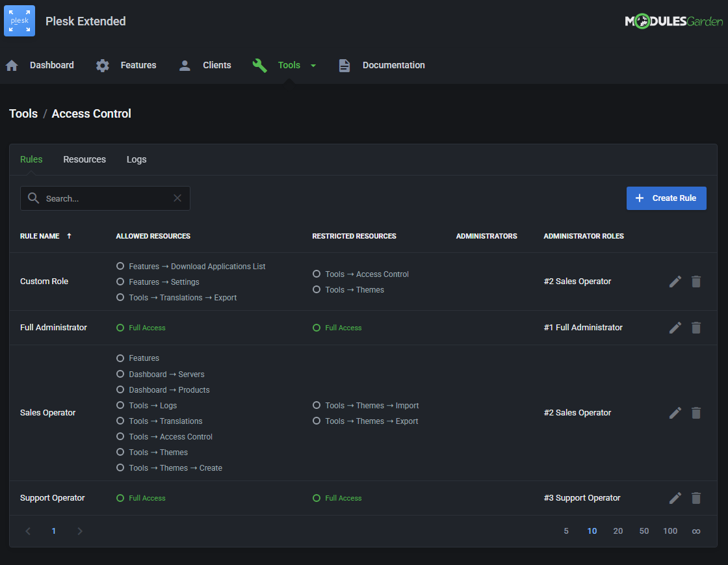The width and height of the screenshot is (728, 565).
Task: Show 100 results per page
Action: (670, 531)
